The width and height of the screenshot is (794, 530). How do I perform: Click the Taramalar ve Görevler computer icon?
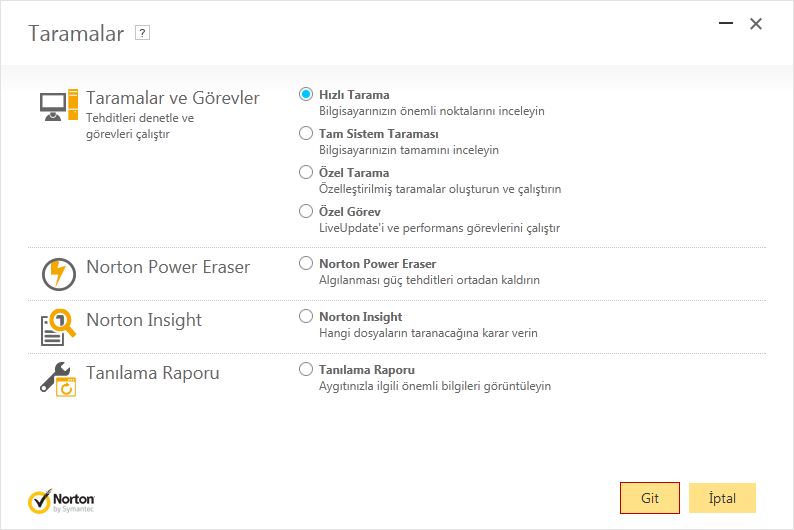[x=59, y=105]
